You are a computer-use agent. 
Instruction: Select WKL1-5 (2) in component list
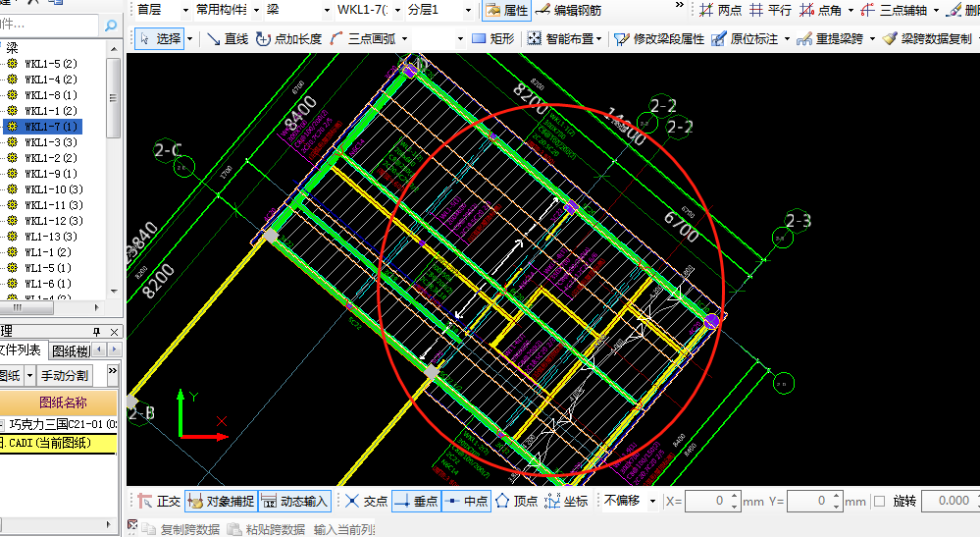click(51, 64)
